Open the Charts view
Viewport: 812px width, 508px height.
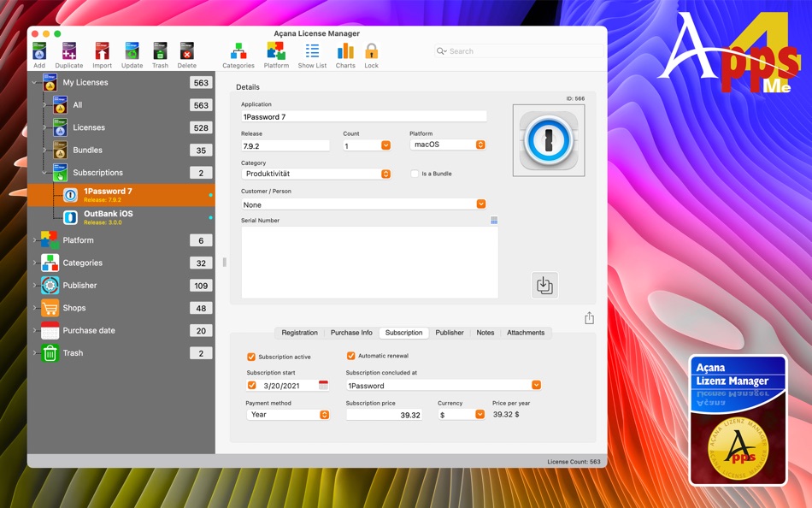point(345,50)
